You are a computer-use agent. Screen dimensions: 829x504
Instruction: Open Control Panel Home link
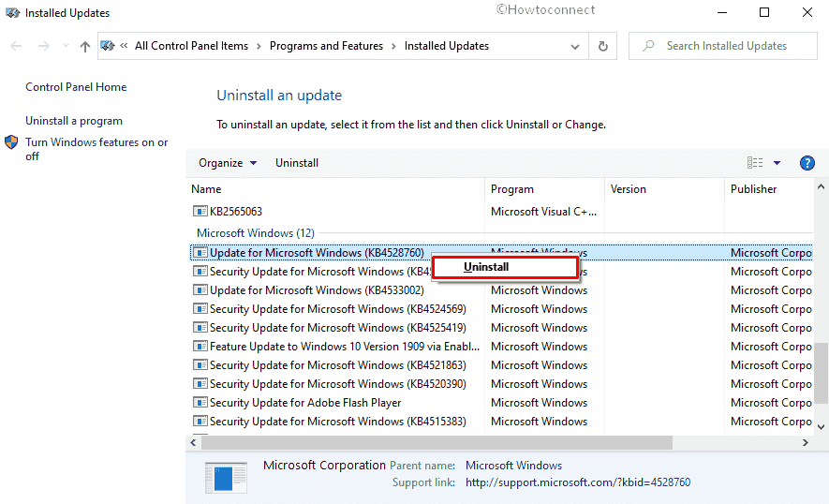(x=76, y=87)
